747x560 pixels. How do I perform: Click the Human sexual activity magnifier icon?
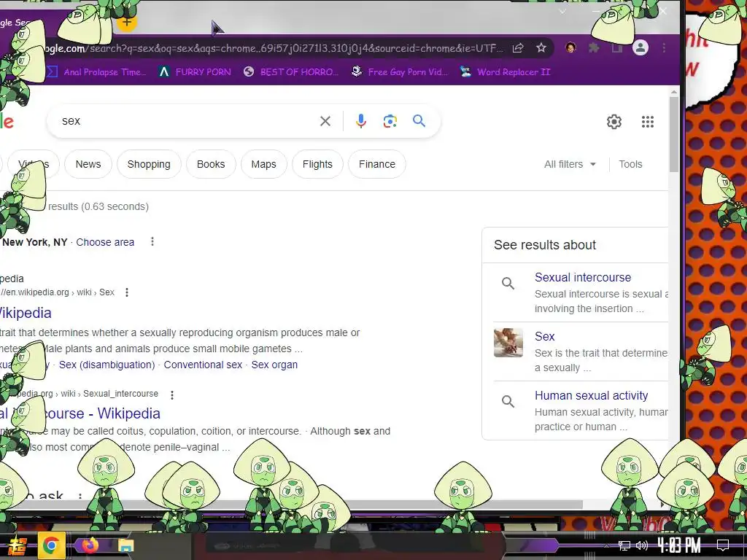click(x=508, y=402)
